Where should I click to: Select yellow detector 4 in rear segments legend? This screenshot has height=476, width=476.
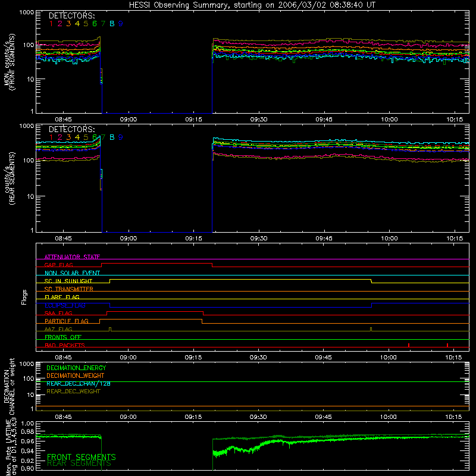[77, 137]
